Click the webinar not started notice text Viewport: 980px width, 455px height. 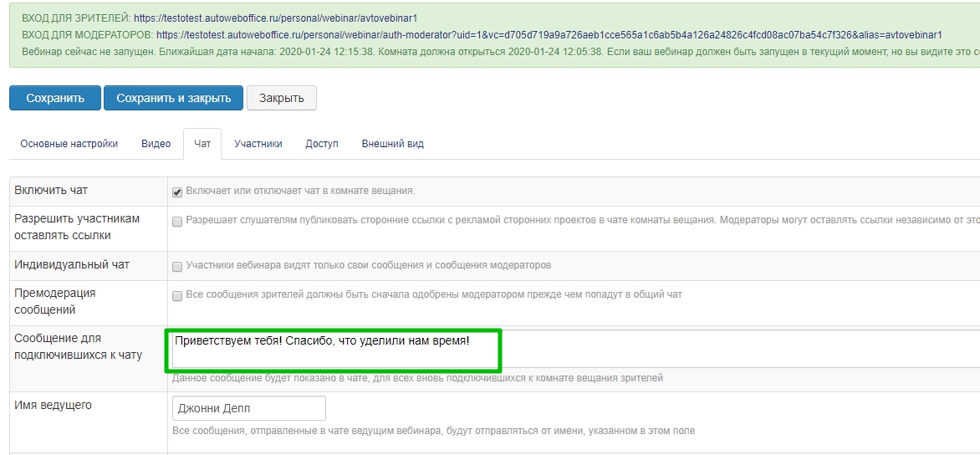[502, 52]
